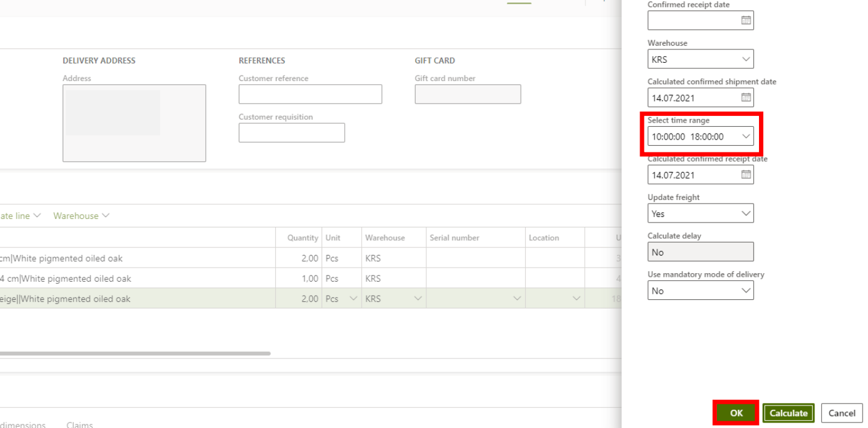Viewport: 868px width, 428px height.
Task: Switch to the dimensions tab
Action: [x=23, y=424]
